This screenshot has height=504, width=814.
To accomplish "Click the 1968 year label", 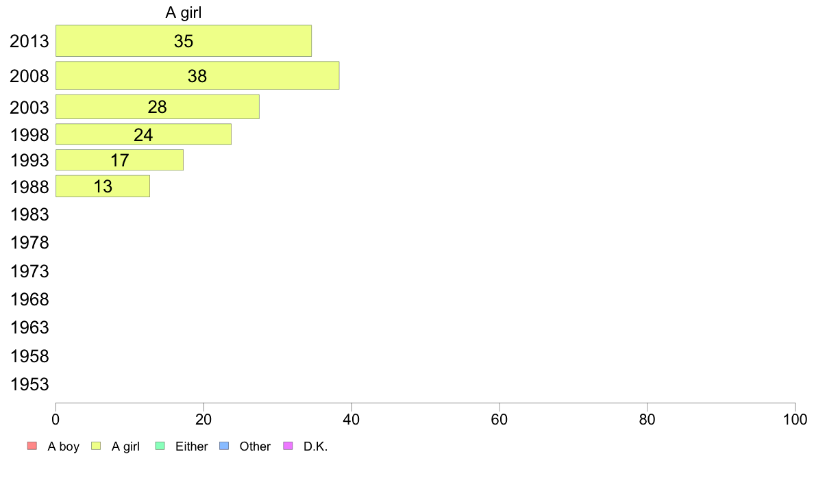I will coord(29,299).
